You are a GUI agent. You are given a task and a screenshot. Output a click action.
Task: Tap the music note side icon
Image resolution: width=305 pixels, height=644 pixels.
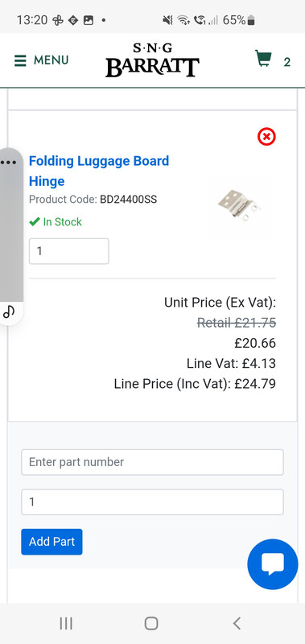[9, 312]
